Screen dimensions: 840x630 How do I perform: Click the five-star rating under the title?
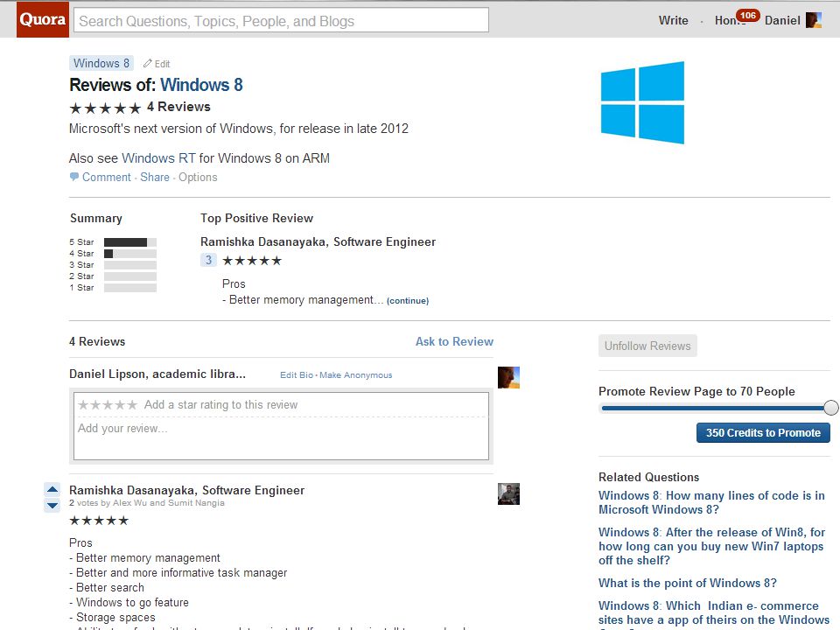pyautogui.click(x=105, y=108)
